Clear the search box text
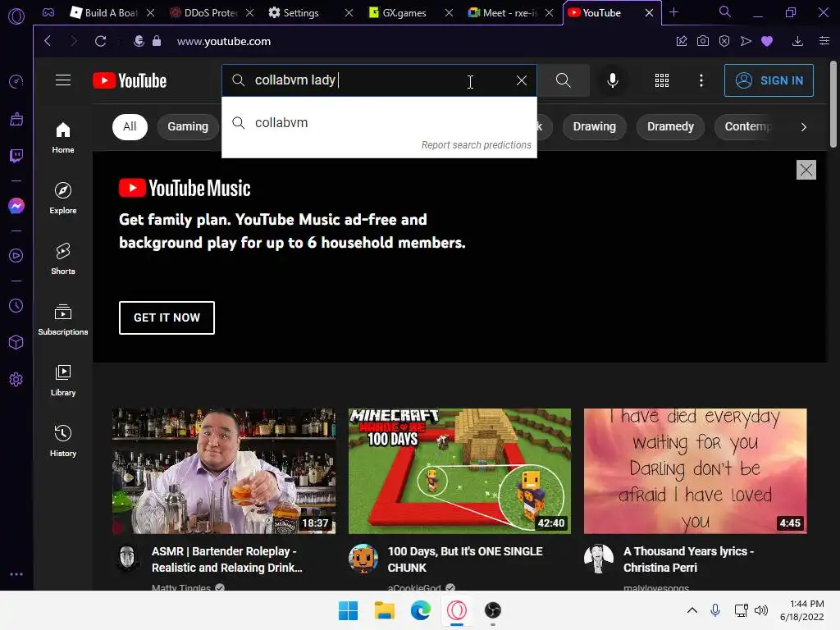Image resolution: width=840 pixels, height=630 pixels. 521,80
